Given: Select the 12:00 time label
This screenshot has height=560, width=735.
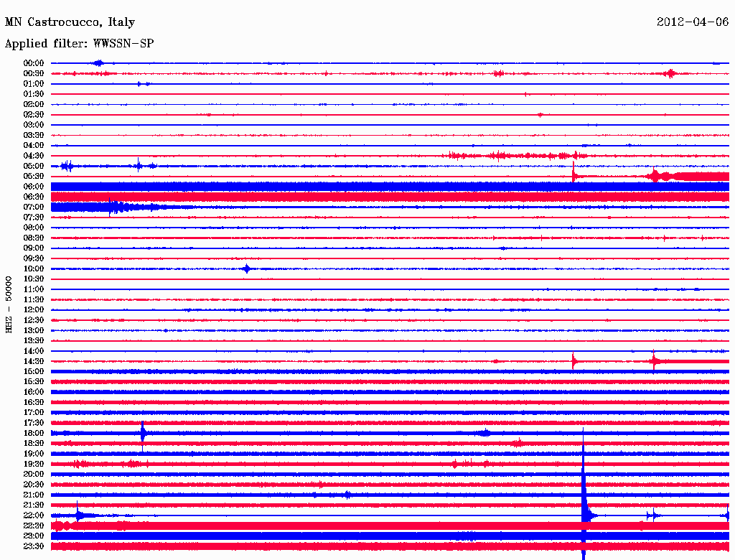Looking at the screenshot, I should click(x=34, y=309).
